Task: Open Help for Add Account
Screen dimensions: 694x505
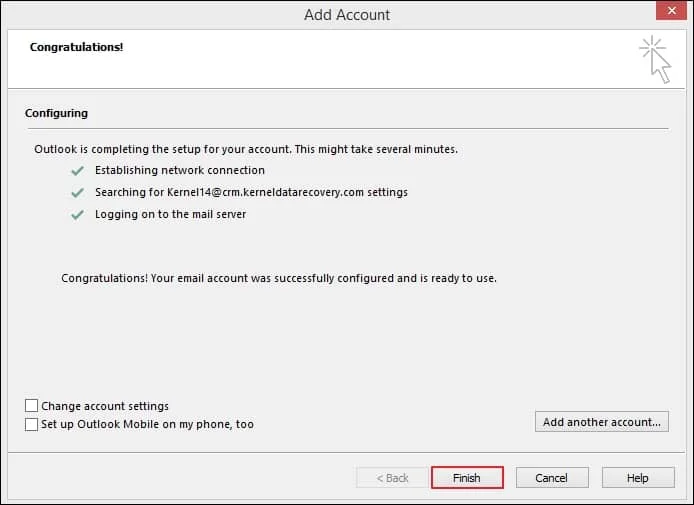Action: click(x=638, y=478)
